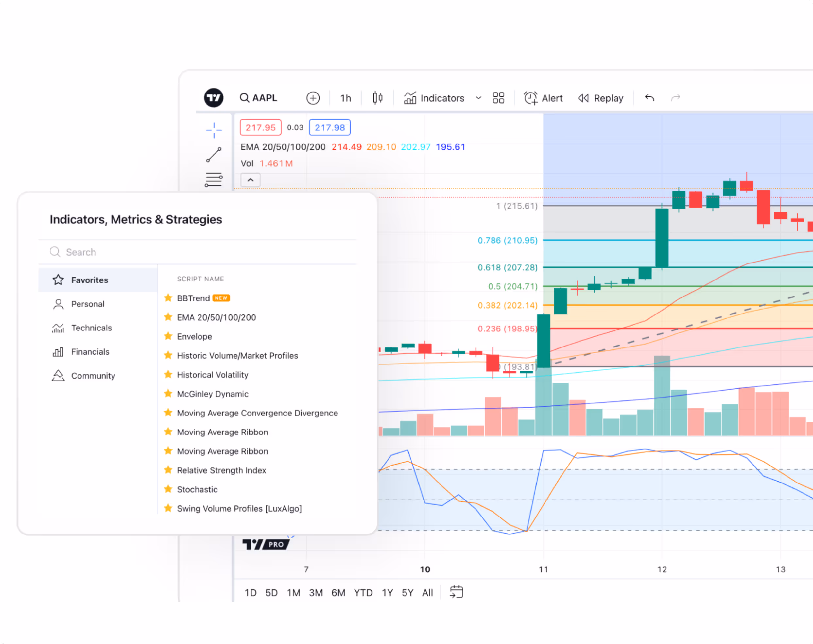Toggle the favorite star on Stochastic
Screen dimensions: 813x644
click(168, 489)
